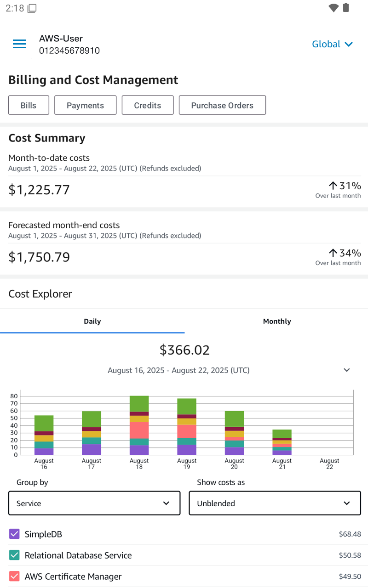Tap forecasted cost $1,750.79
The height and width of the screenshot is (588, 368).
[39, 257]
